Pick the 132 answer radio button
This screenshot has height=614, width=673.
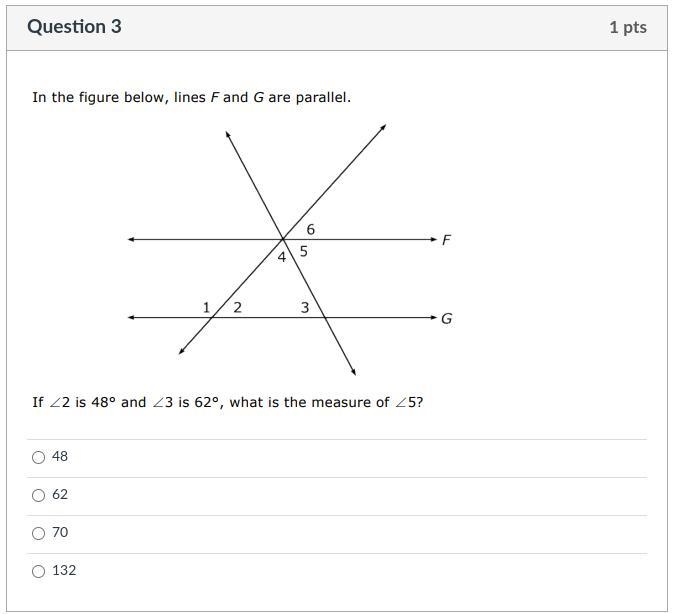pyautogui.click(x=38, y=572)
